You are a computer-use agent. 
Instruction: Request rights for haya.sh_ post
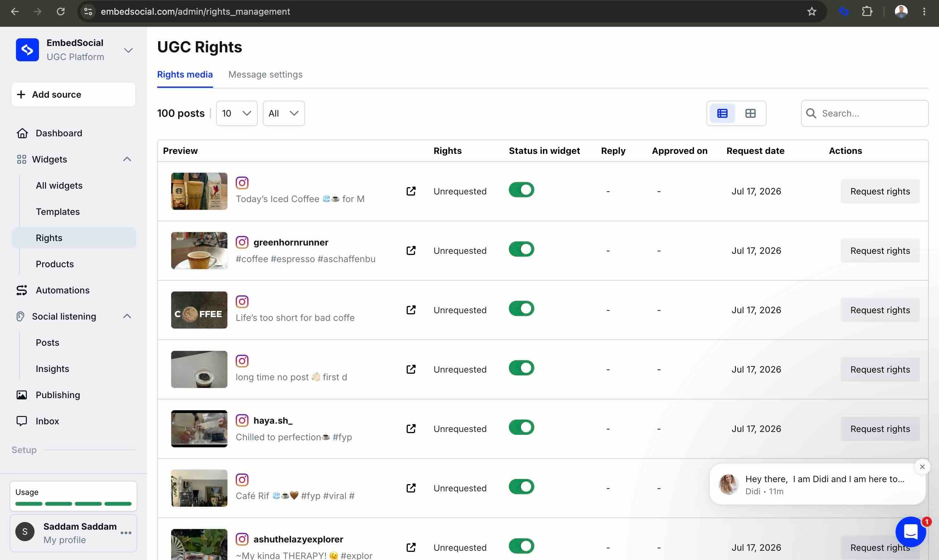[880, 429]
